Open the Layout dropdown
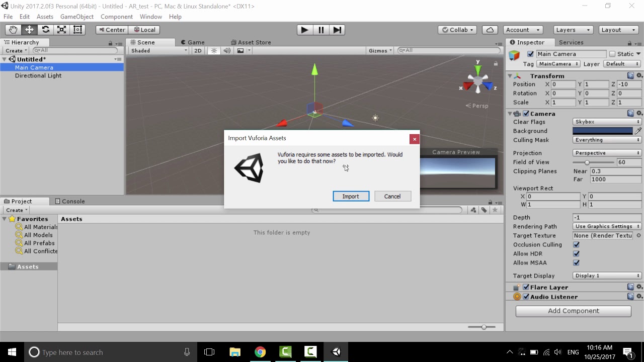Screen dimensions: 644x362 click(x=619, y=30)
